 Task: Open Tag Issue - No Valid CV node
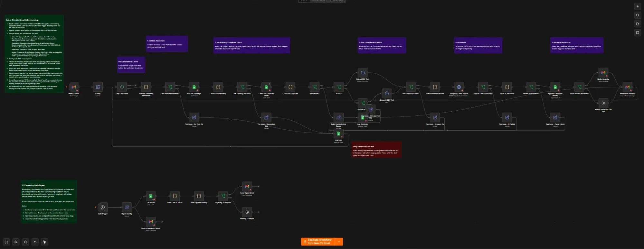click(194, 117)
